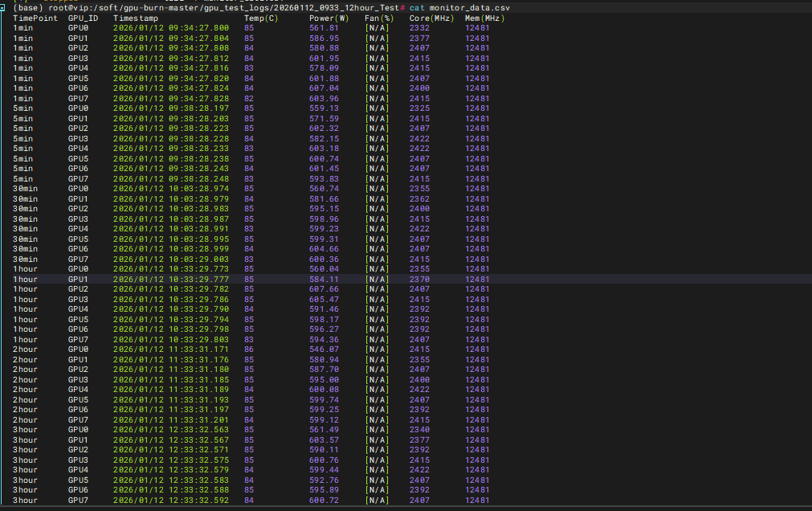812x511 pixels.
Task: Click the Power(W) column header
Action: click(x=328, y=18)
